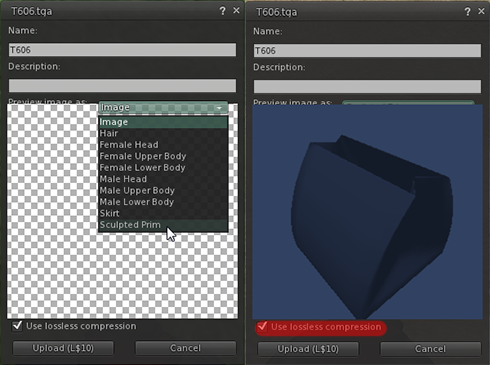The image size is (490, 365).
Task: Toggle lossless compression in the left dialog
Action: (x=17, y=326)
